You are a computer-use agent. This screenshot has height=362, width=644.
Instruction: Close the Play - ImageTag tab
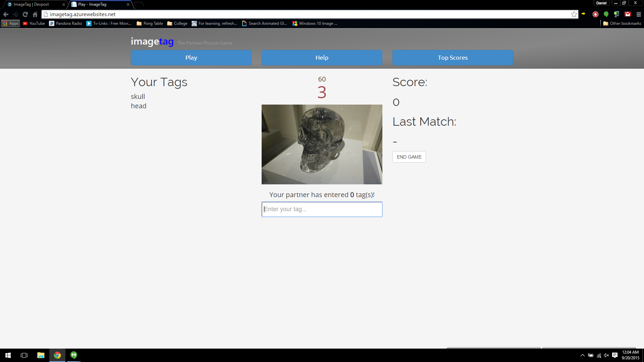pos(128,5)
